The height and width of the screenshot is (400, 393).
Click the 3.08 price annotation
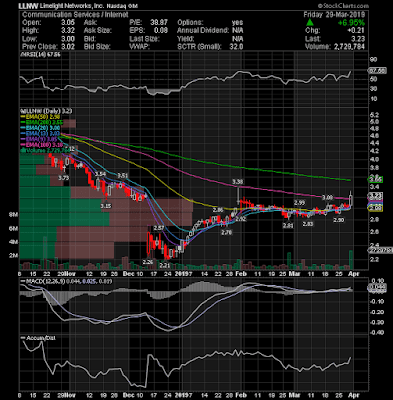pos(328,198)
